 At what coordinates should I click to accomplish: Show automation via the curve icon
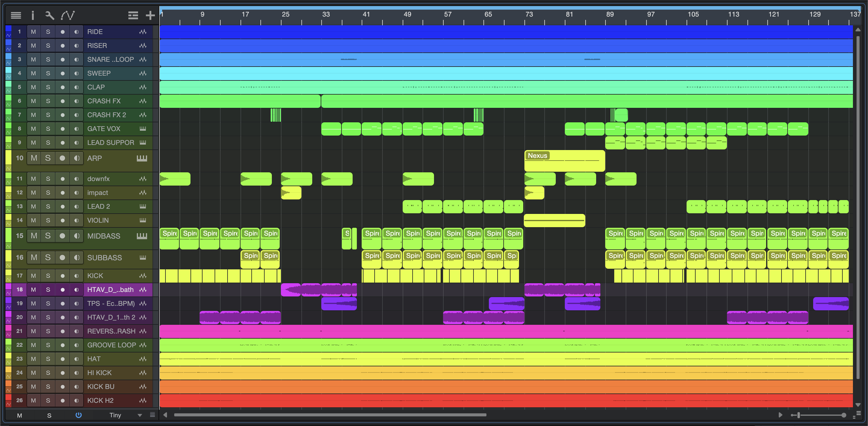68,15
